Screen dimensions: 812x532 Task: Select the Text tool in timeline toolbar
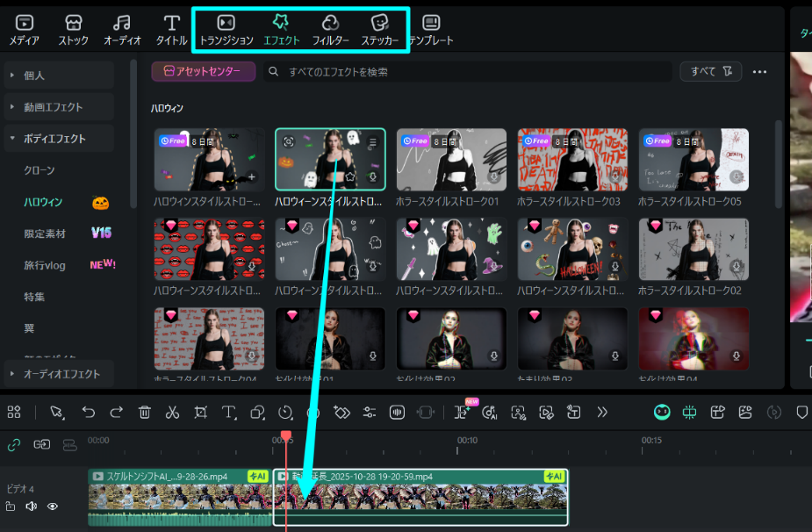pyautogui.click(x=227, y=411)
